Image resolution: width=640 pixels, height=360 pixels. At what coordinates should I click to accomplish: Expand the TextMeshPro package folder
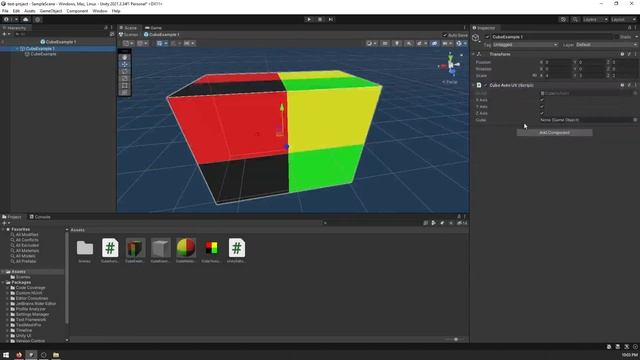point(7,325)
